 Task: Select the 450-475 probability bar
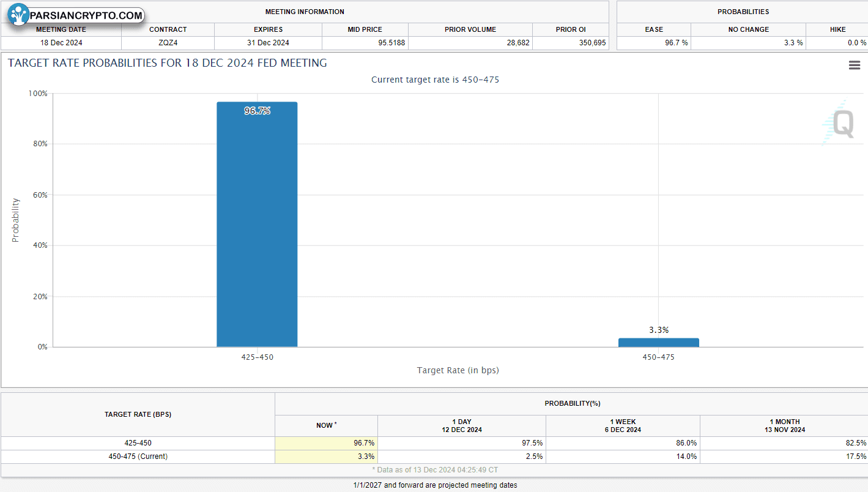tap(659, 343)
